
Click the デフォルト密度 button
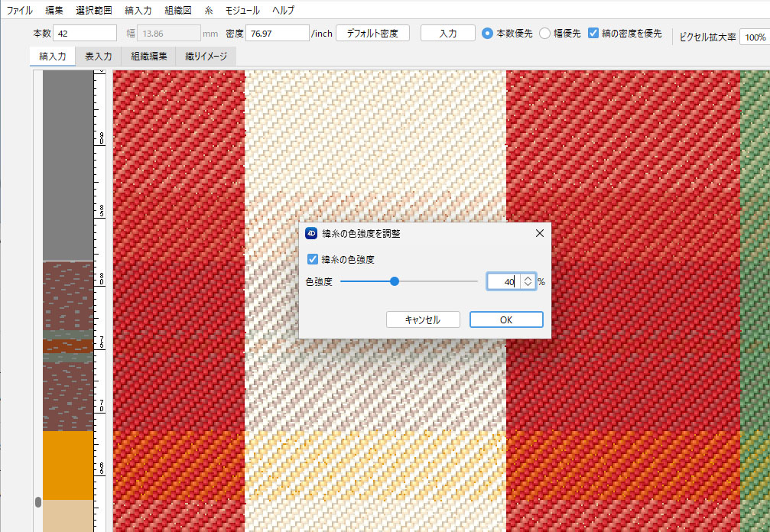click(372, 34)
